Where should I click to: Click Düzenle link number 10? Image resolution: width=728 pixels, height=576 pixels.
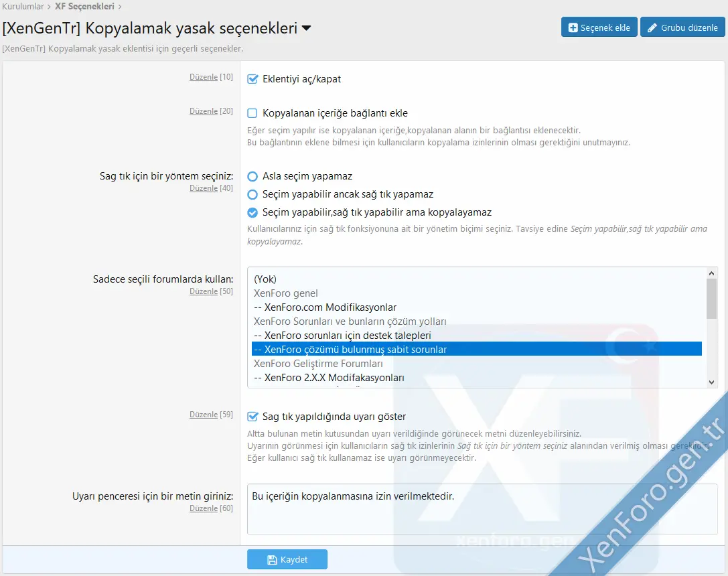click(x=204, y=76)
